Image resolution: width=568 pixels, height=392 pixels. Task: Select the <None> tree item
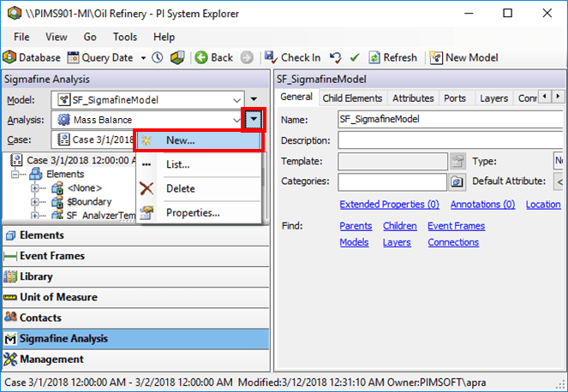tap(85, 187)
